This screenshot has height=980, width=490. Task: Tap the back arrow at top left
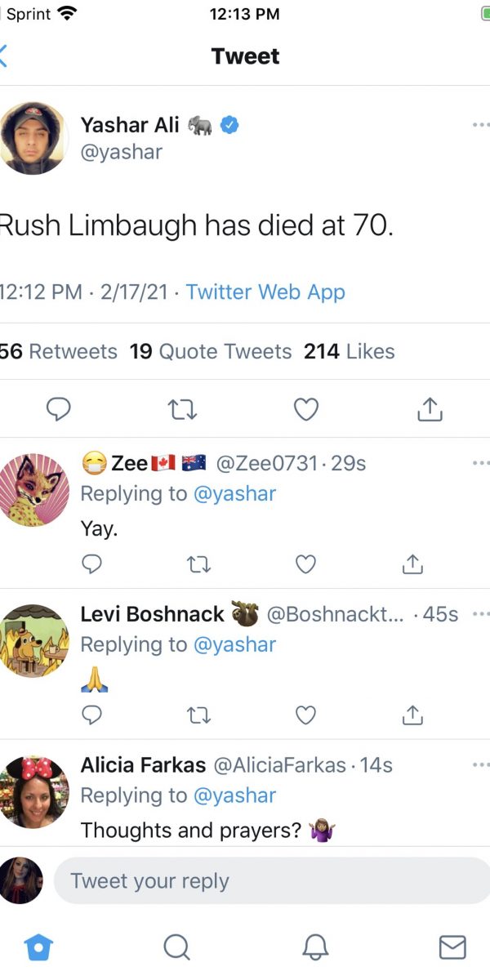(5, 56)
